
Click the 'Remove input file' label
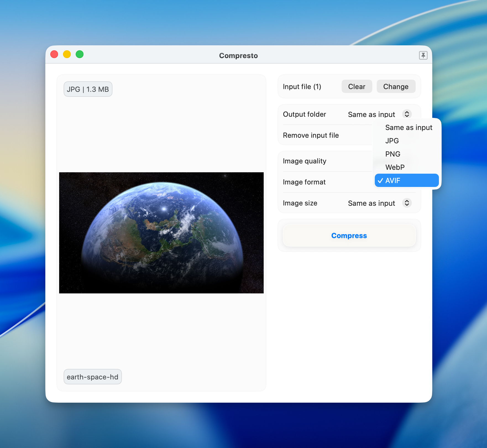coord(311,135)
